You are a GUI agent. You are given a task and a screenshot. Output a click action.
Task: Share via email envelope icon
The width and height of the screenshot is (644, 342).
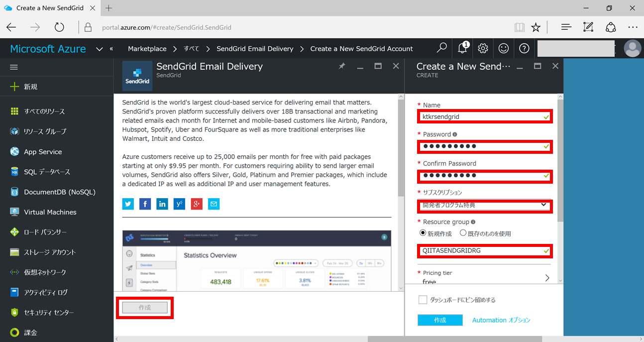[214, 204]
